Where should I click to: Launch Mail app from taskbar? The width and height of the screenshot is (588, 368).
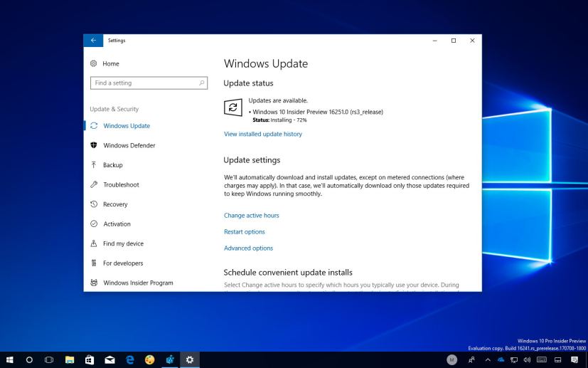point(109,359)
